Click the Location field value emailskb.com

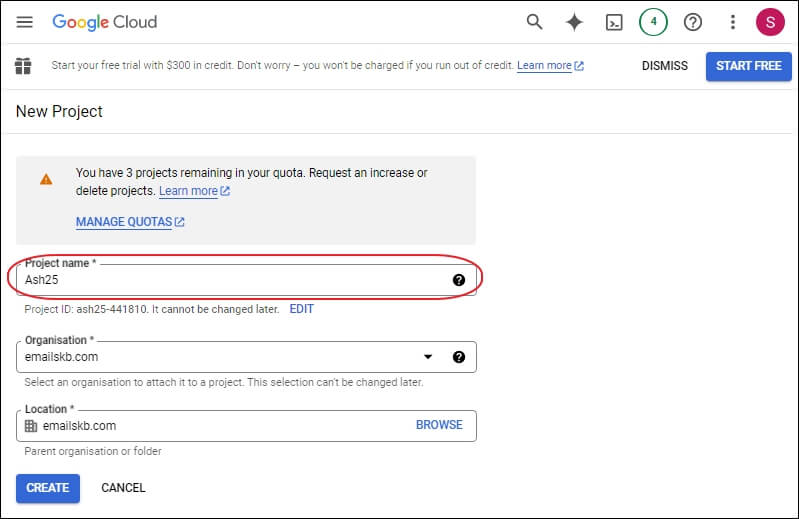coord(79,426)
